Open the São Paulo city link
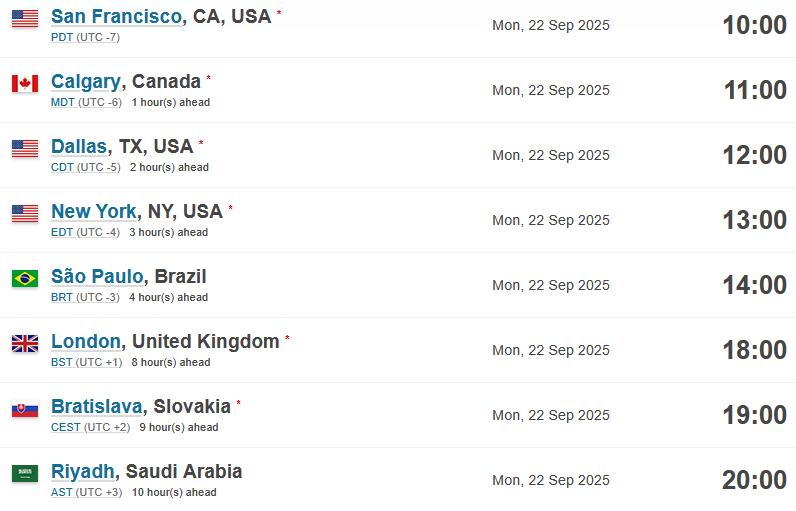 pyautogui.click(x=97, y=277)
